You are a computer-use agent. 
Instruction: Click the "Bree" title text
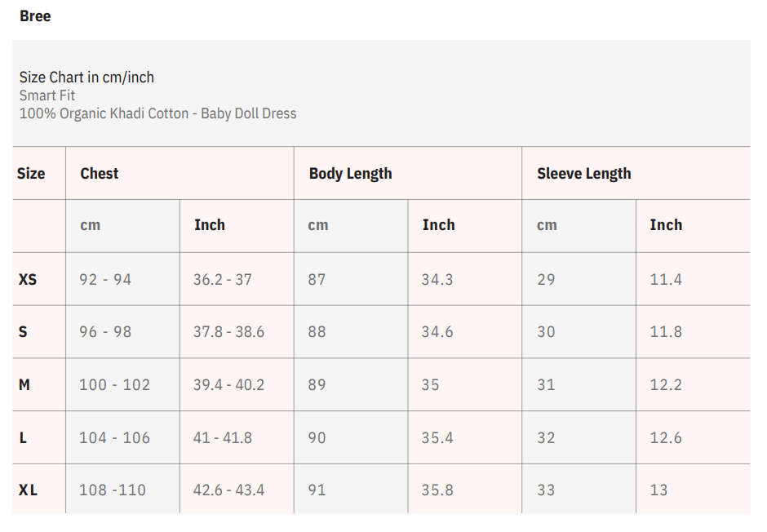pyautogui.click(x=35, y=16)
